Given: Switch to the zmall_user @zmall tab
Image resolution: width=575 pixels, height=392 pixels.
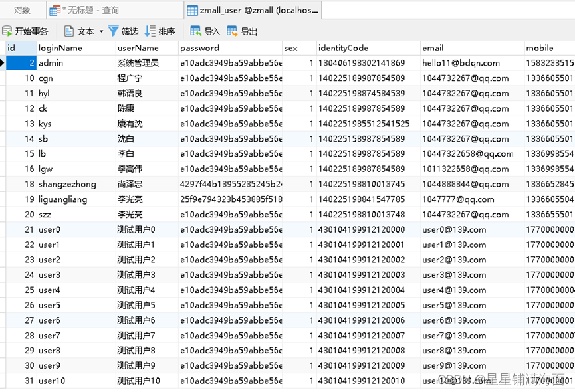Looking at the screenshot, I should pyautogui.click(x=253, y=10).
